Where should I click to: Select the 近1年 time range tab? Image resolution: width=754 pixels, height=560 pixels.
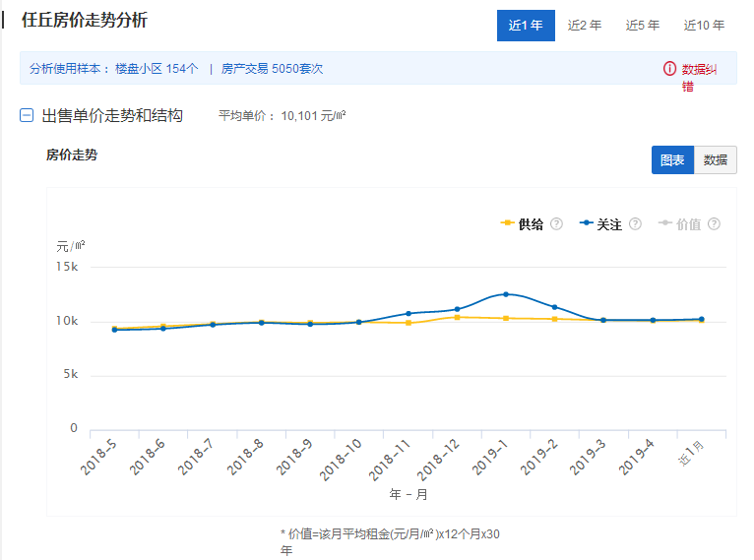pos(526,26)
